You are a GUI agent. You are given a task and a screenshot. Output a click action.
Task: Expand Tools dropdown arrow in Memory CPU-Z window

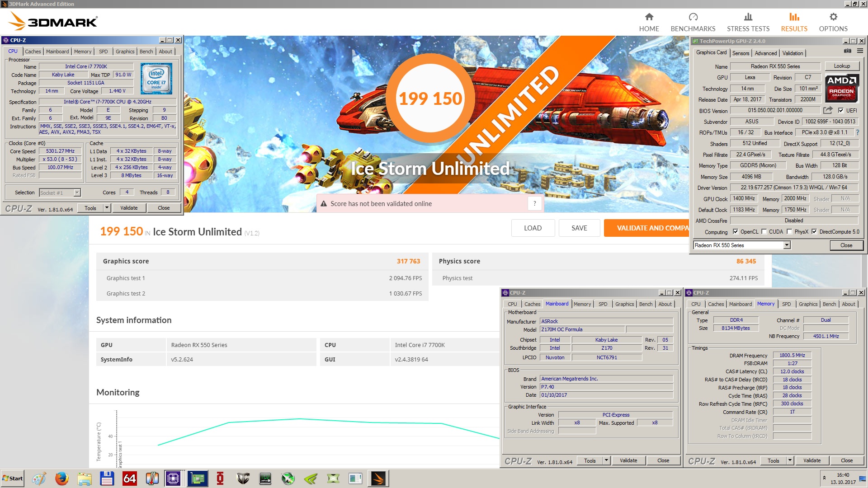(x=790, y=460)
